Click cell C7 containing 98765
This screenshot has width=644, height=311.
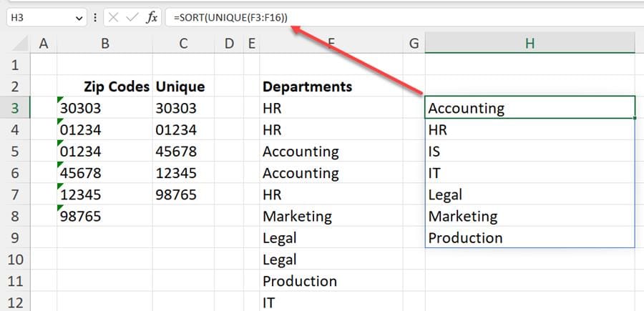[183, 194]
